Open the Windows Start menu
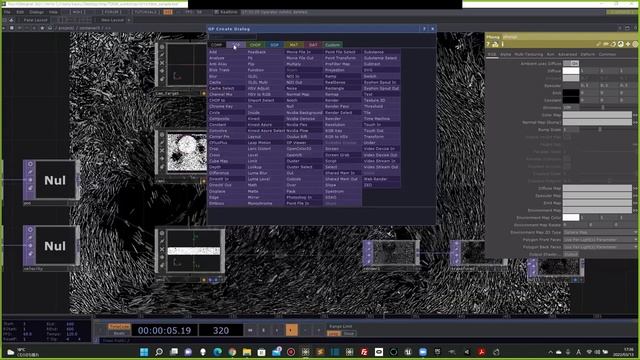 click(144, 352)
